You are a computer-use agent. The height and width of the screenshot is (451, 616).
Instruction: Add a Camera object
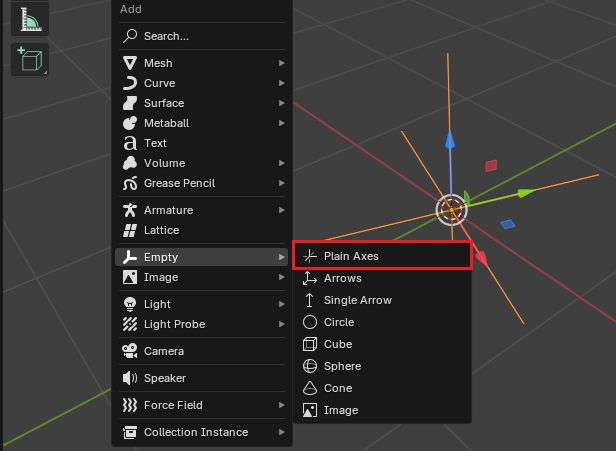(202, 351)
